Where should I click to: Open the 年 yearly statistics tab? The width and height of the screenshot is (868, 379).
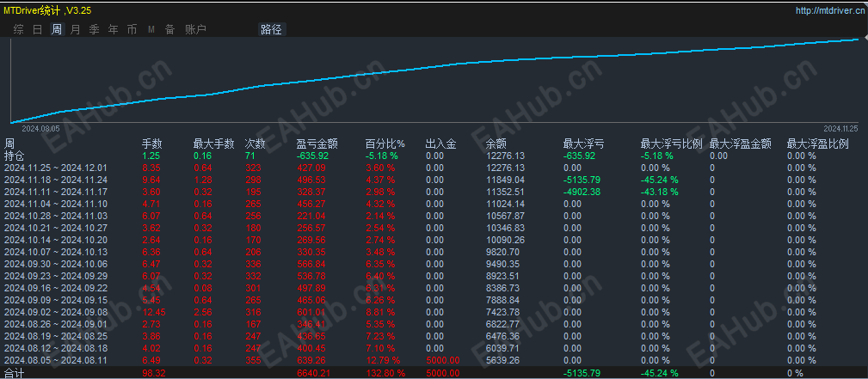(113, 30)
